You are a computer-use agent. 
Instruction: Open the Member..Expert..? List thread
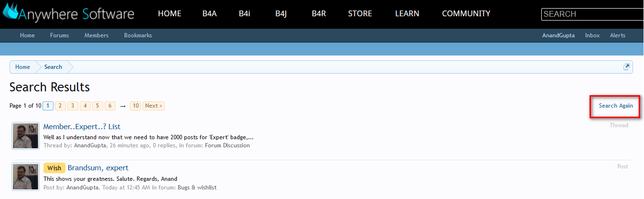pyautogui.click(x=82, y=127)
